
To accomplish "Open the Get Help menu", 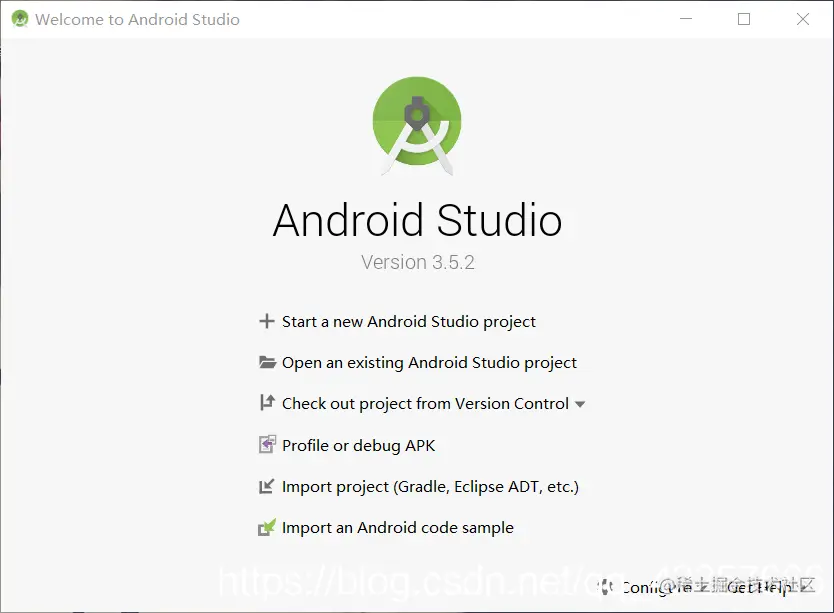I will (761, 587).
